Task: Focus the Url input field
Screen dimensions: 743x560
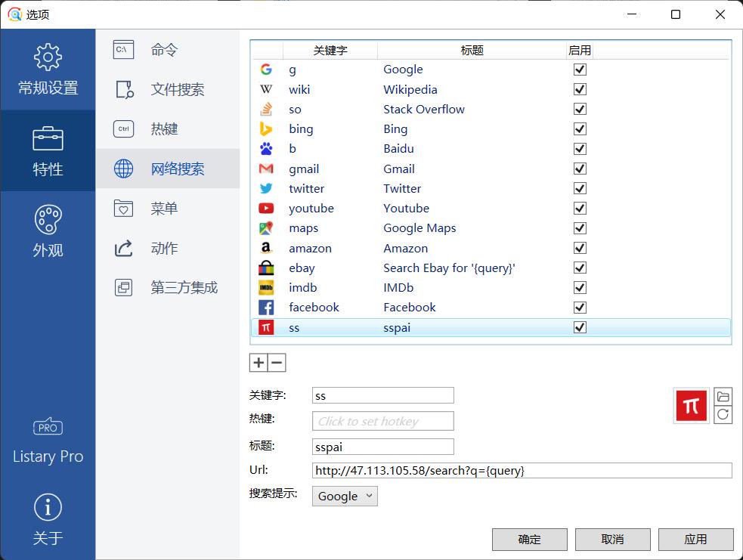Action: point(522,471)
